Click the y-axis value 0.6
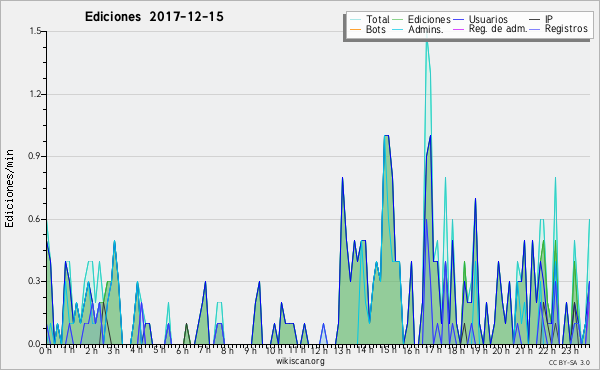Image resolution: width=600 pixels, height=370 pixels. (35, 219)
